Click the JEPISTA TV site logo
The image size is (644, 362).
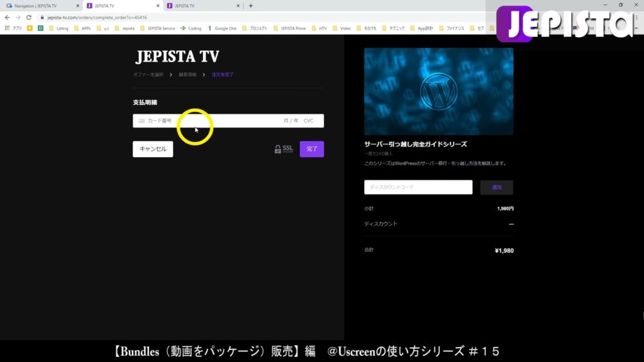coord(177,56)
